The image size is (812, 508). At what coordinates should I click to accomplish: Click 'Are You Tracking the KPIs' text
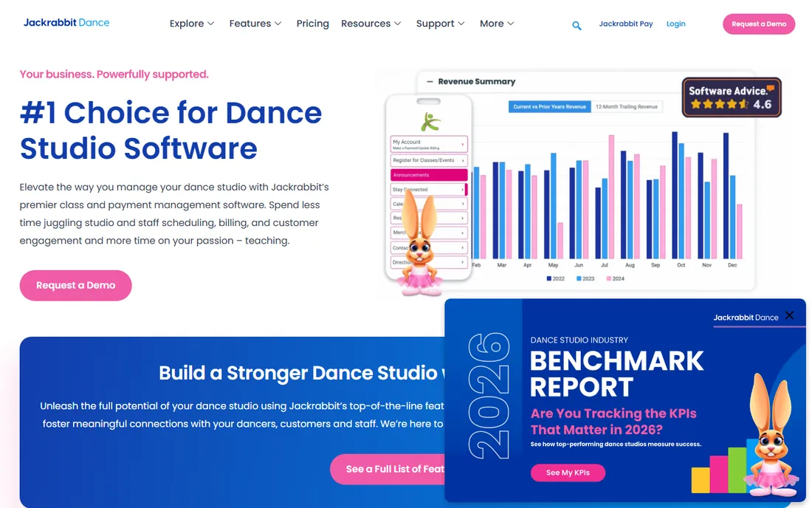click(x=613, y=413)
